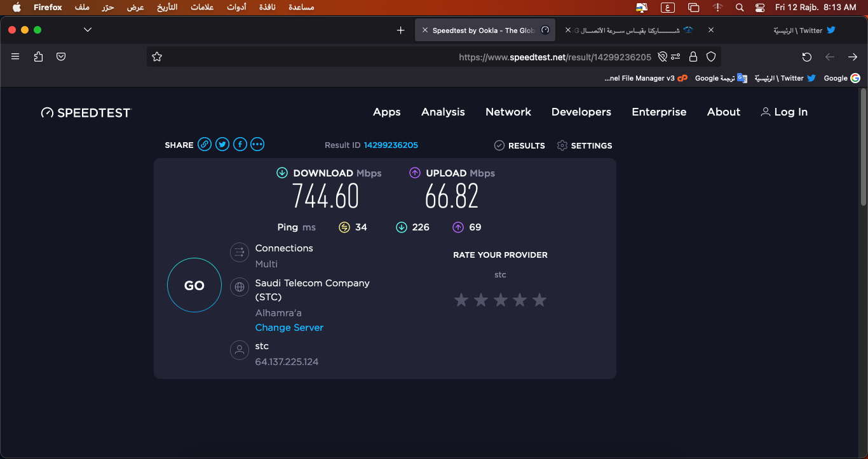Open the SETTINGS button

pyautogui.click(x=585, y=145)
